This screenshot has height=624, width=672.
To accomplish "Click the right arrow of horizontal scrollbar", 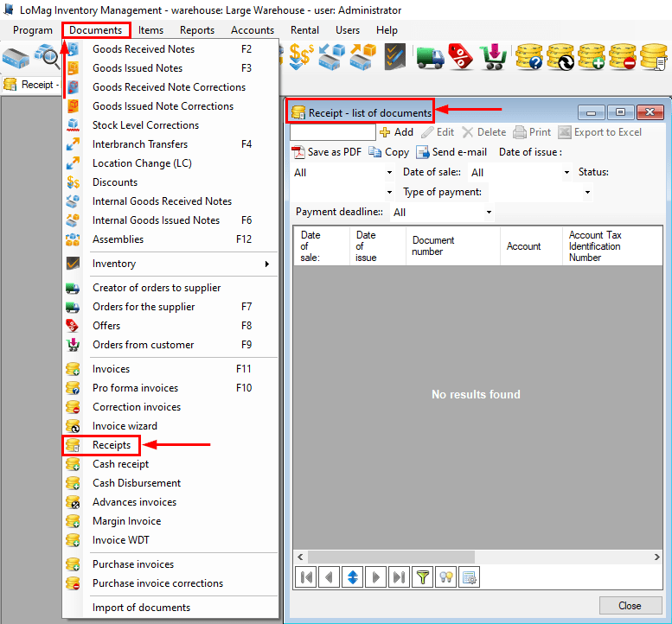I will pos(656,557).
